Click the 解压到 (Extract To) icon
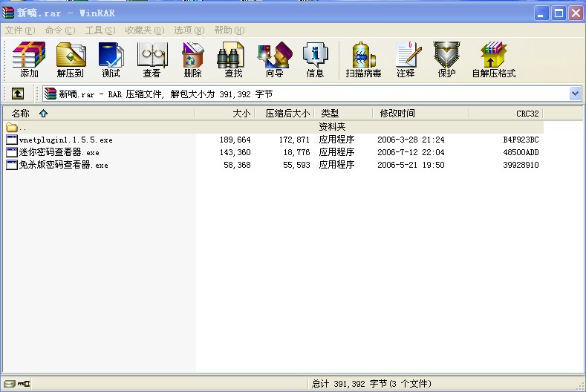Viewport: 586px width, 392px height. 71,59
